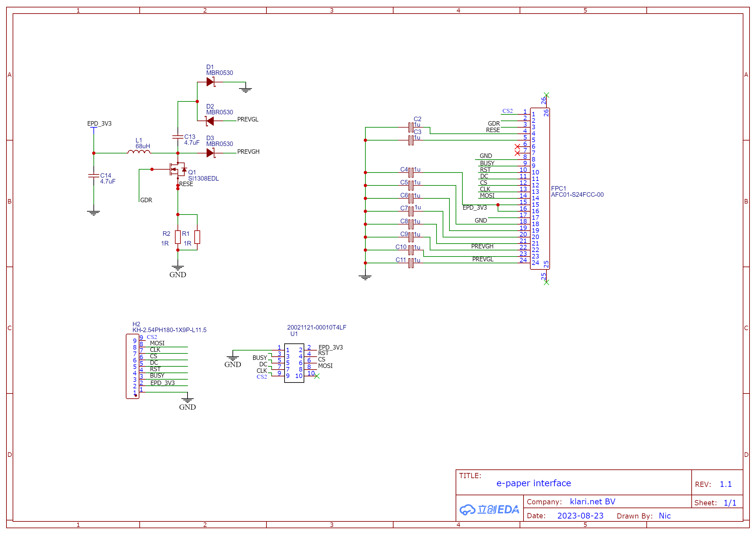This screenshot has height=535, width=756.
Task: Select the R1 resistor symbol
Action: pyautogui.click(x=197, y=237)
